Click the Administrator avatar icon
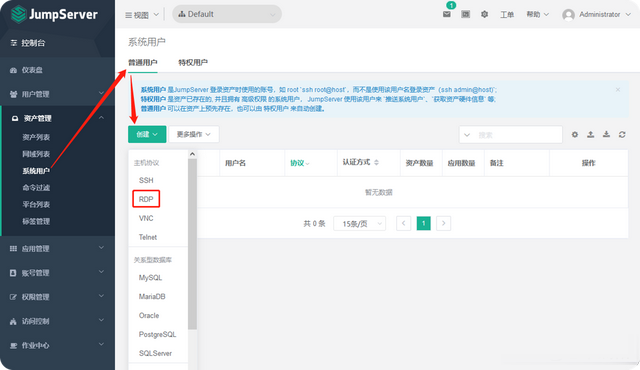This screenshot has height=370, width=640. (x=568, y=15)
